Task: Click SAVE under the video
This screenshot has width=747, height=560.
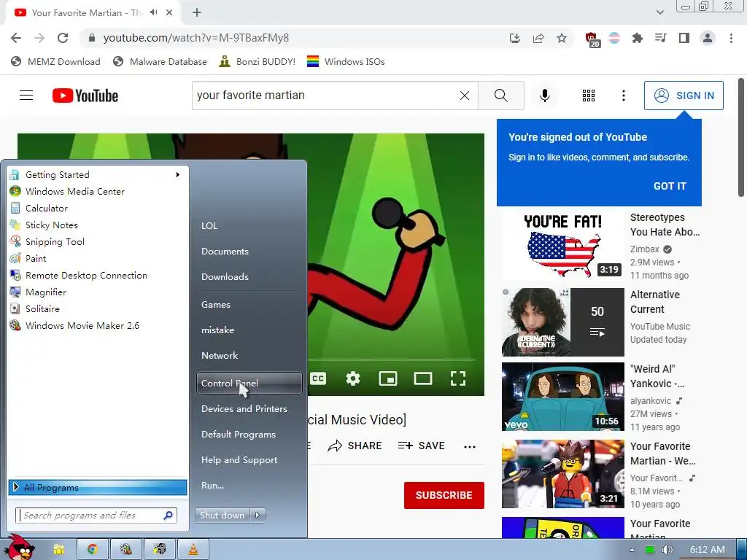Action: pos(421,446)
